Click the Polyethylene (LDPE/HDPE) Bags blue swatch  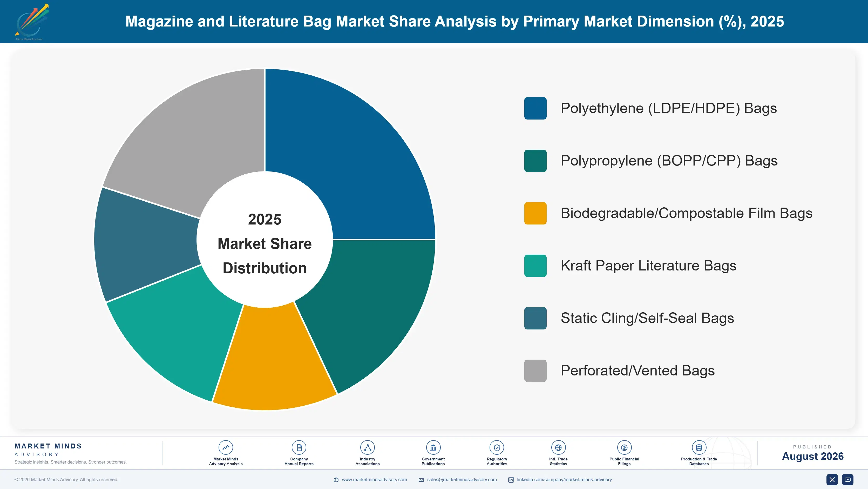pyautogui.click(x=535, y=108)
